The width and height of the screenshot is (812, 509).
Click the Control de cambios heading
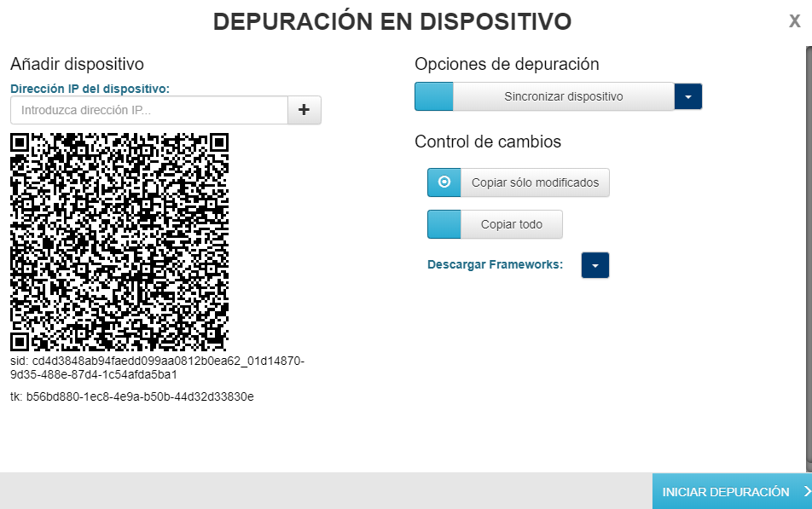pos(488,142)
